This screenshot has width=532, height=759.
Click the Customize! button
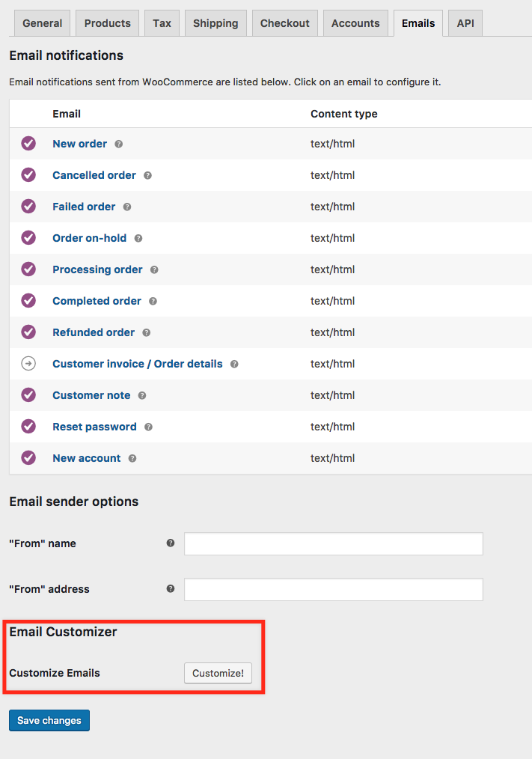pos(218,673)
